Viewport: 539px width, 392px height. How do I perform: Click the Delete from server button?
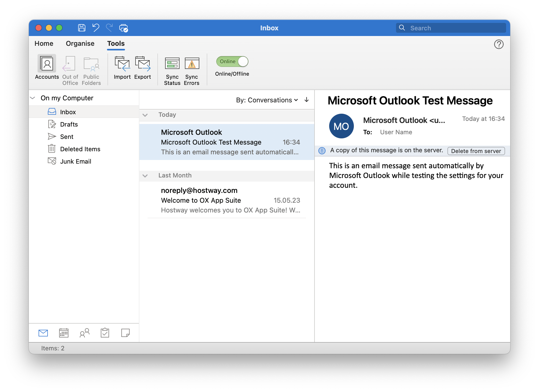[x=476, y=151]
